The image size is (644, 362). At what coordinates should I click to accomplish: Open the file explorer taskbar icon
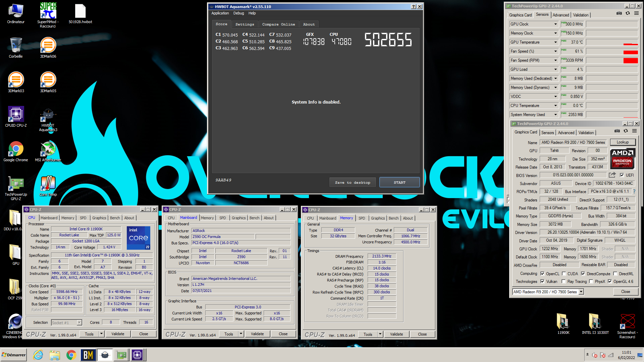pos(54,355)
